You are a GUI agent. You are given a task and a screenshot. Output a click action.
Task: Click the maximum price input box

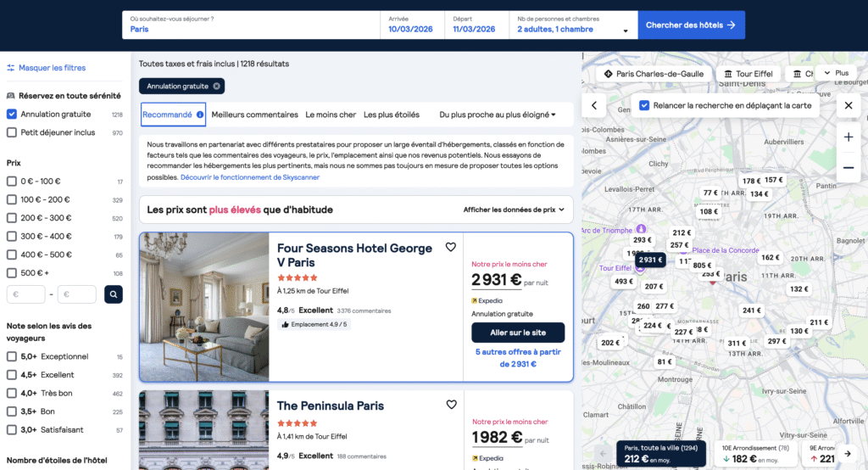pyautogui.click(x=76, y=294)
